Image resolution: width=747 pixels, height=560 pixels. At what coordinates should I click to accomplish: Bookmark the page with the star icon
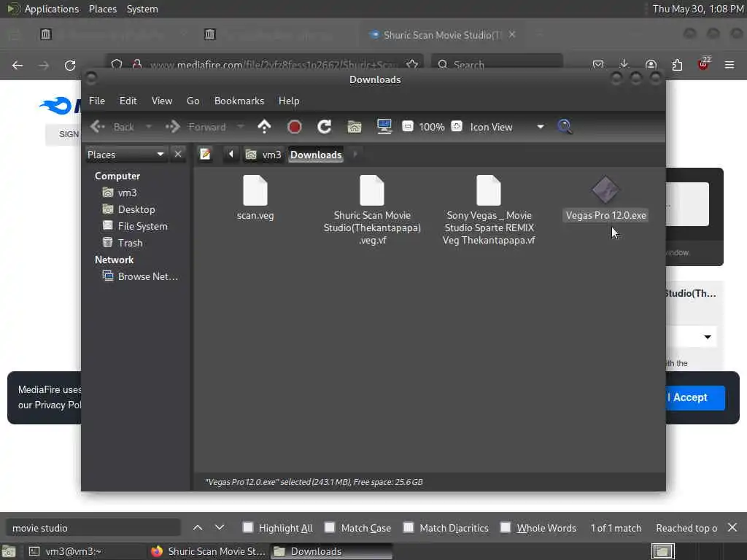click(412, 64)
